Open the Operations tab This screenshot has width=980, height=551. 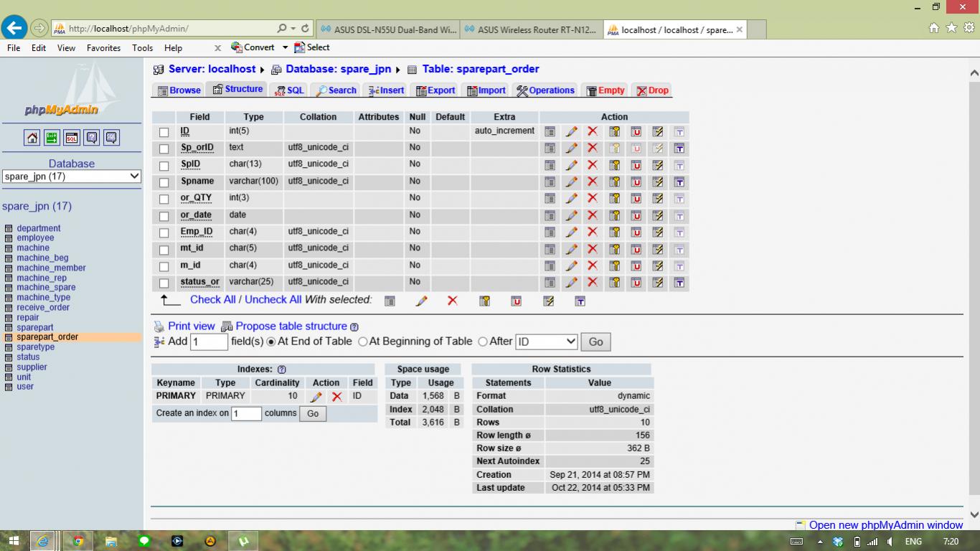point(546,90)
